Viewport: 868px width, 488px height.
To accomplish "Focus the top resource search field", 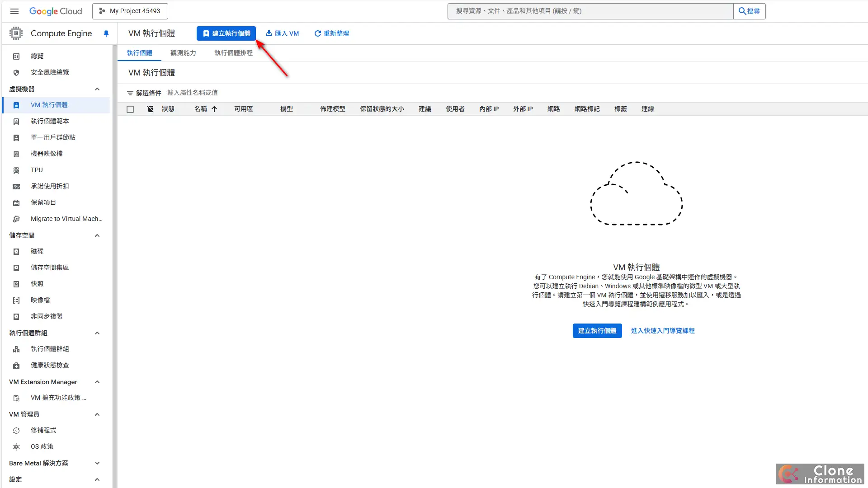I will point(590,11).
